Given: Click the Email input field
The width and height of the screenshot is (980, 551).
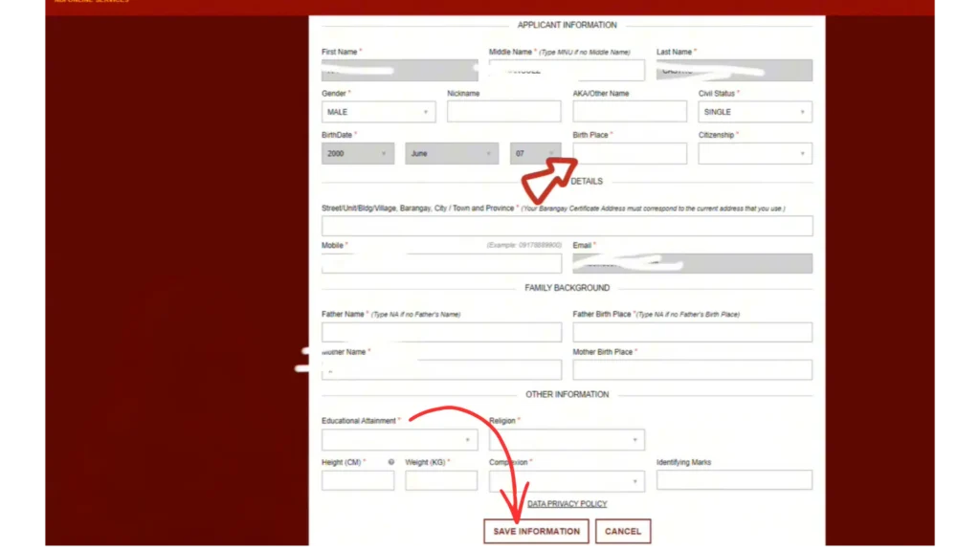Looking at the screenshot, I should pos(693,263).
